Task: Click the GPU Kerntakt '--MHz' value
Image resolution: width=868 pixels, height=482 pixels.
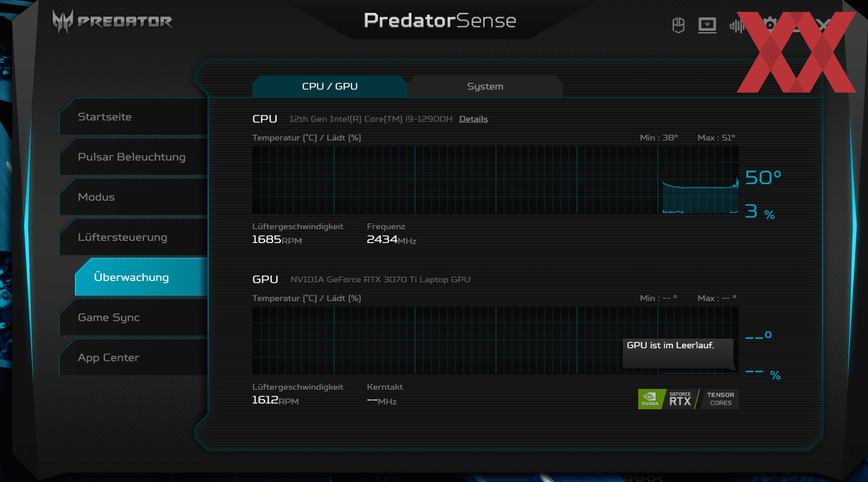Action: (x=382, y=401)
